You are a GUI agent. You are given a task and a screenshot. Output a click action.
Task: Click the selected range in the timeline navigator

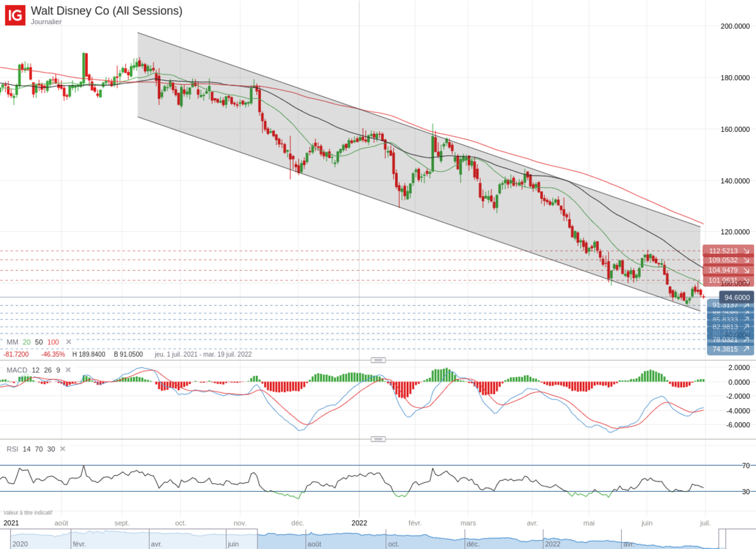488,539
